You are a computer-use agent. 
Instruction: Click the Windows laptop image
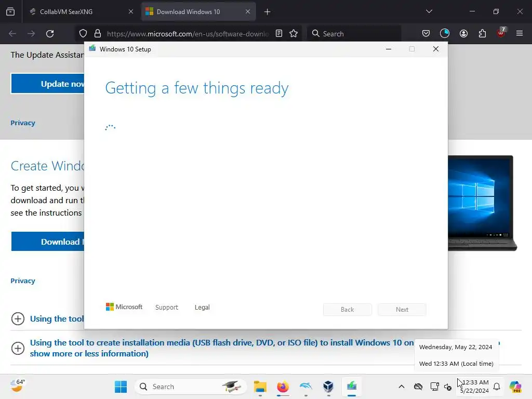[482, 203]
